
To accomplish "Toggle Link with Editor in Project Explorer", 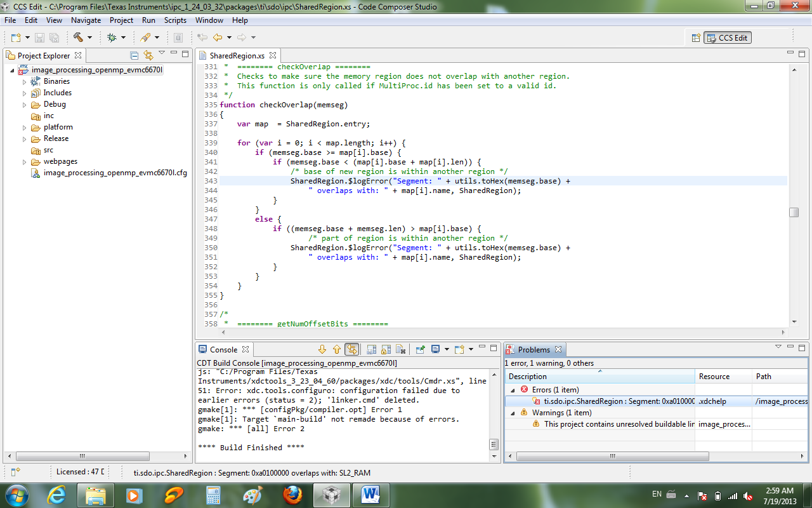I will click(x=148, y=55).
